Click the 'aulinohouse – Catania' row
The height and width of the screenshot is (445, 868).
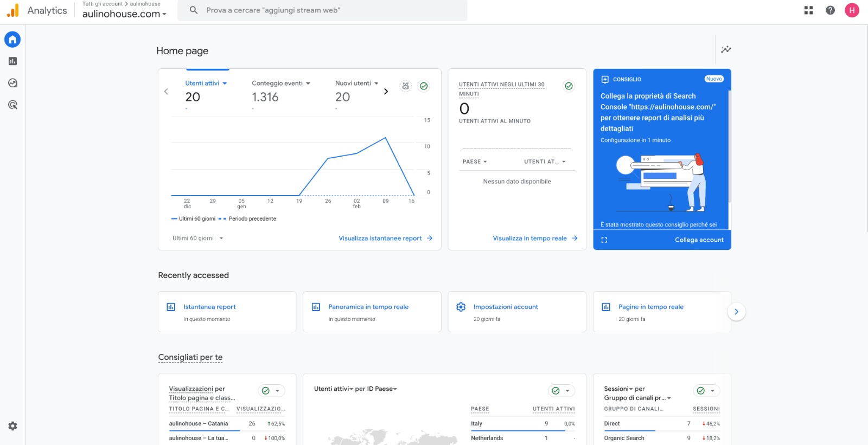(x=227, y=424)
